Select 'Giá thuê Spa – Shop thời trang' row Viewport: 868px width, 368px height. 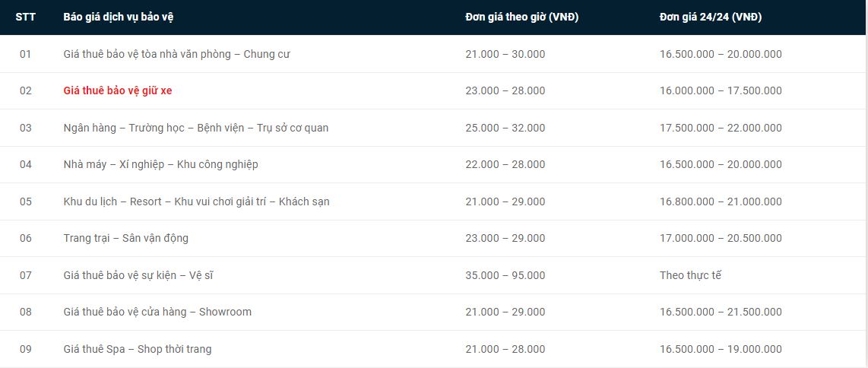pos(137,349)
